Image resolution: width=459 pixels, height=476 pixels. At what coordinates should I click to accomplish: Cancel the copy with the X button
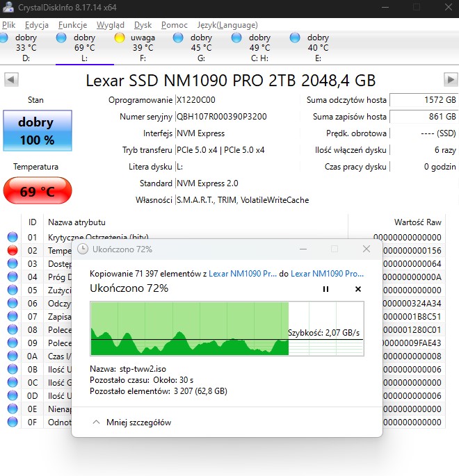coord(358,289)
